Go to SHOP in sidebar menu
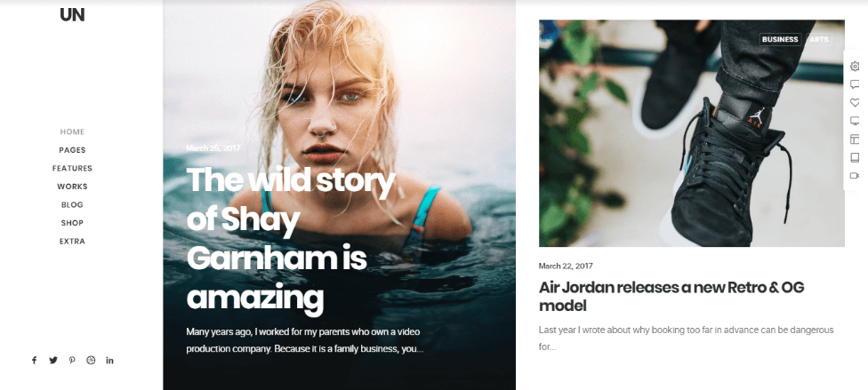Viewport: 868px width, 390px height. (72, 223)
